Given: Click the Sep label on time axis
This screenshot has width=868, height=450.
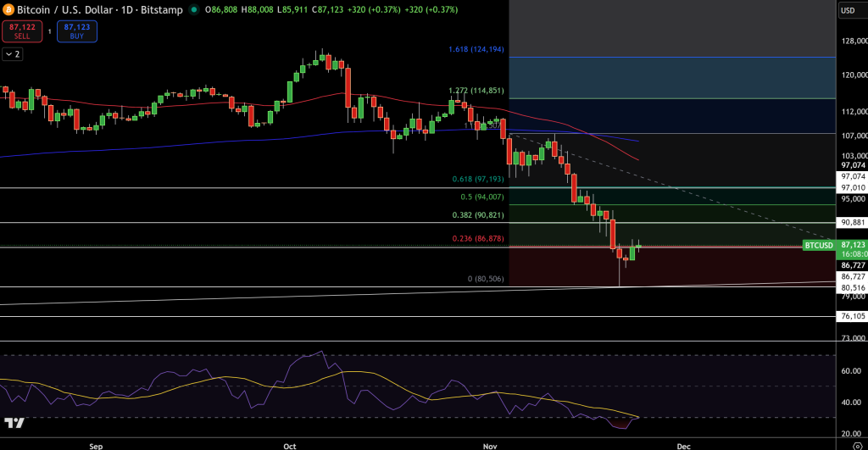Looking at the screenshot, I should [x=96, y=446].
